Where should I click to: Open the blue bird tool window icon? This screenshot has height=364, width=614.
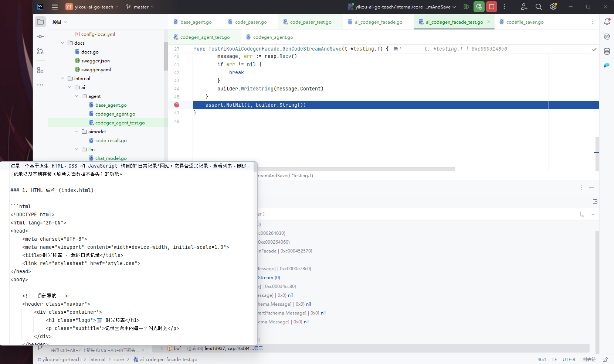tap(607, 65)
